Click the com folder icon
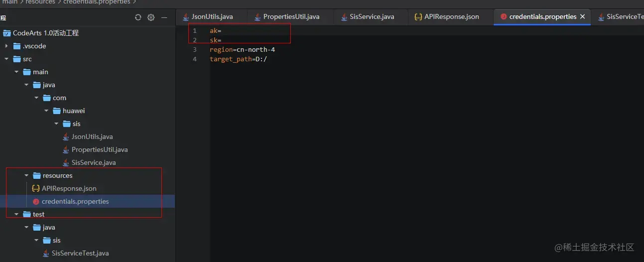The image size is (644, 262). click(47, 98)
